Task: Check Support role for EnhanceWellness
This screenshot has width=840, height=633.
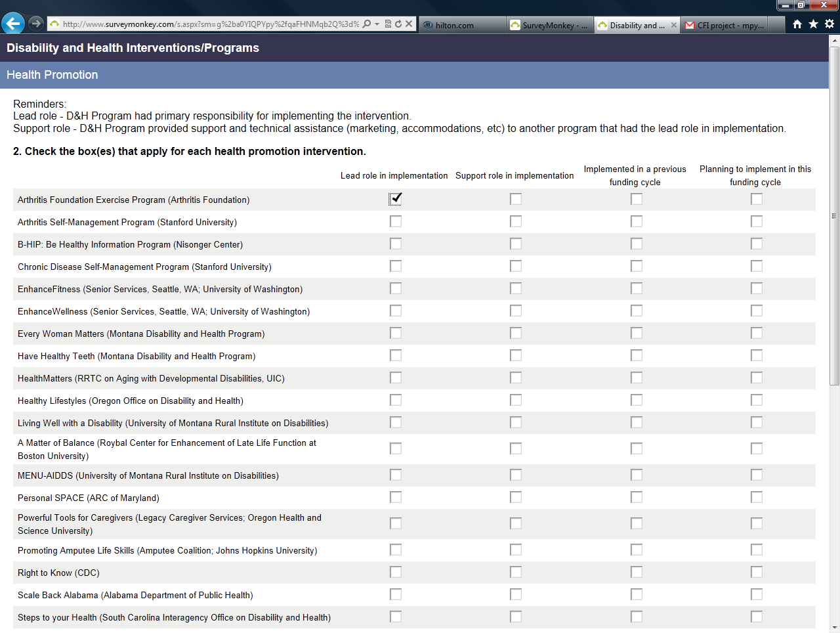Action: pyautogui.click(x=516, y=311)
